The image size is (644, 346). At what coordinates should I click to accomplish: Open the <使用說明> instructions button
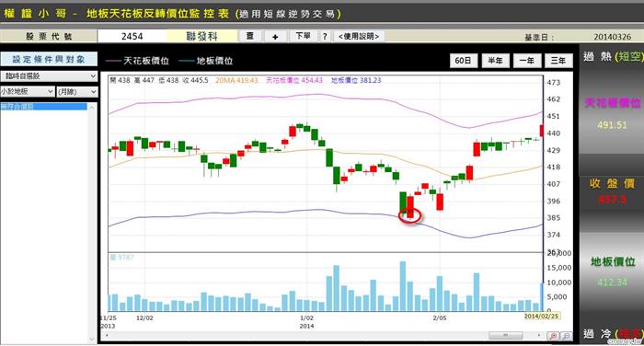pos(359,36)
